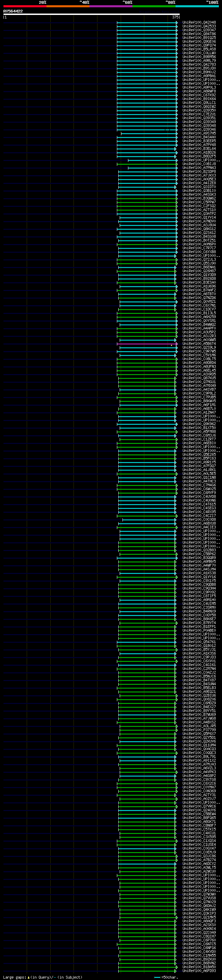222x980 pixels.
Task: Click the Large gaps legend text
Action: (x=15, y=977)
